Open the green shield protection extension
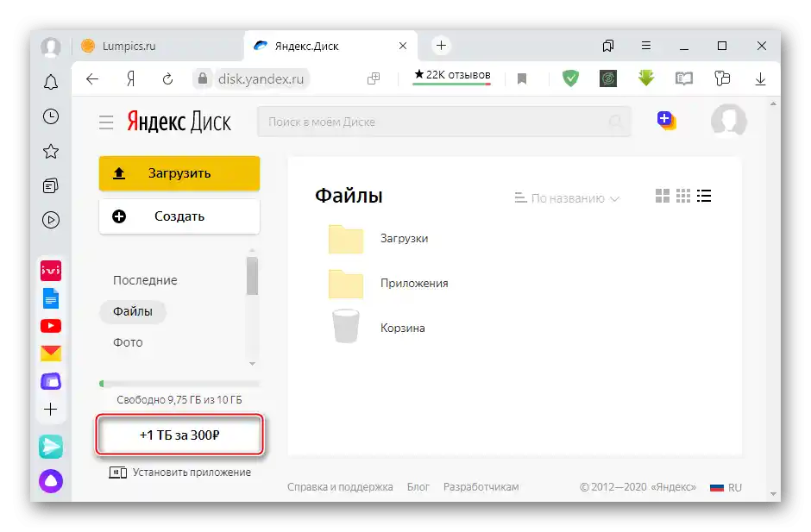Screen dimensions: 811x532 coord(570,78)
